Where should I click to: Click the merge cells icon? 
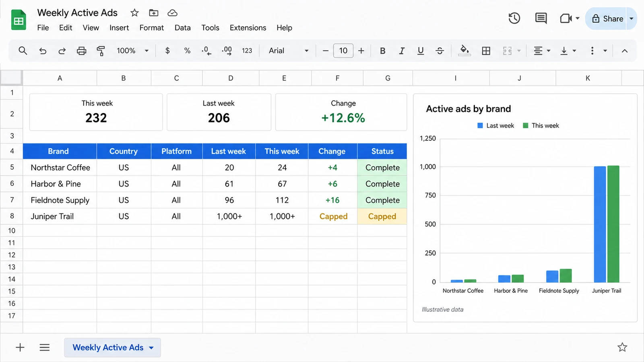click(507, 51)
